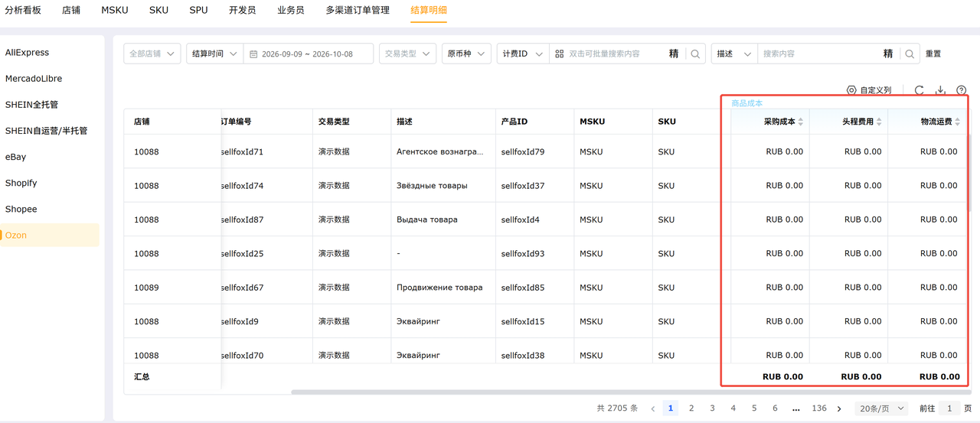The height and width of the screenshot is (423, 980).
Task: Click description Продвижение товара cell
Action: [439, 288]
